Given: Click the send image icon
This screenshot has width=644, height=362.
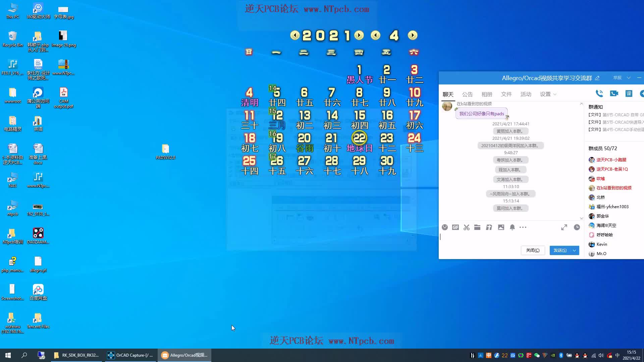Looking at the screenshot, I should click(501, 227).
